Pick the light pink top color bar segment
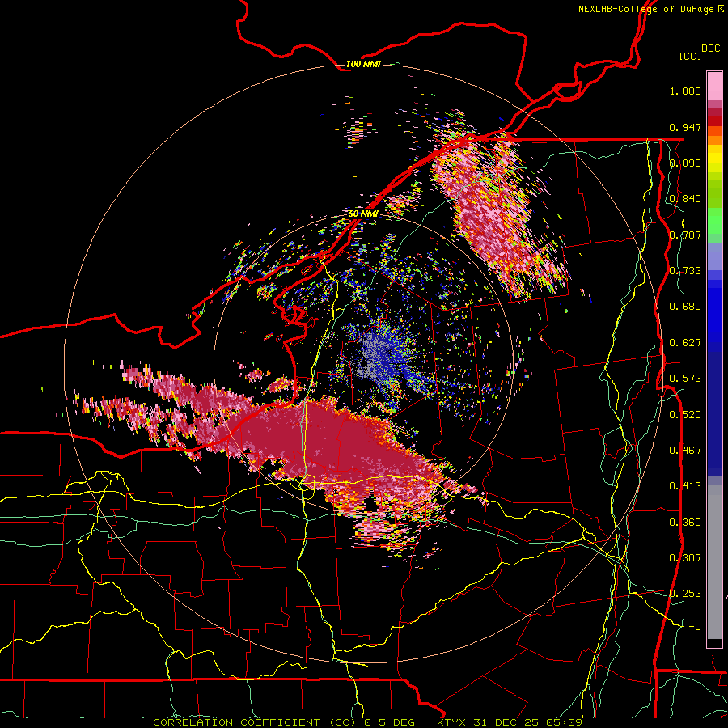Screen dimensions: 728x728 (714, 86)
